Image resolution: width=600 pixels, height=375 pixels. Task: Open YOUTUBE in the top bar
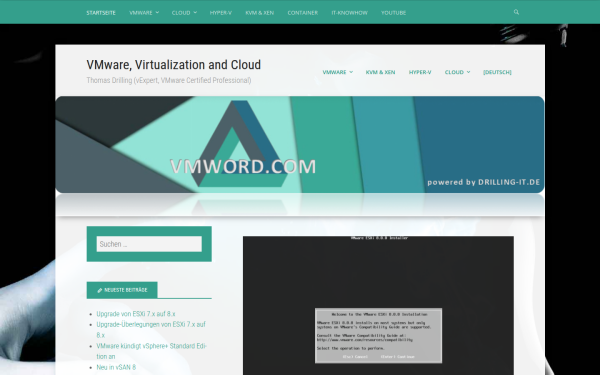coord(393,13)
